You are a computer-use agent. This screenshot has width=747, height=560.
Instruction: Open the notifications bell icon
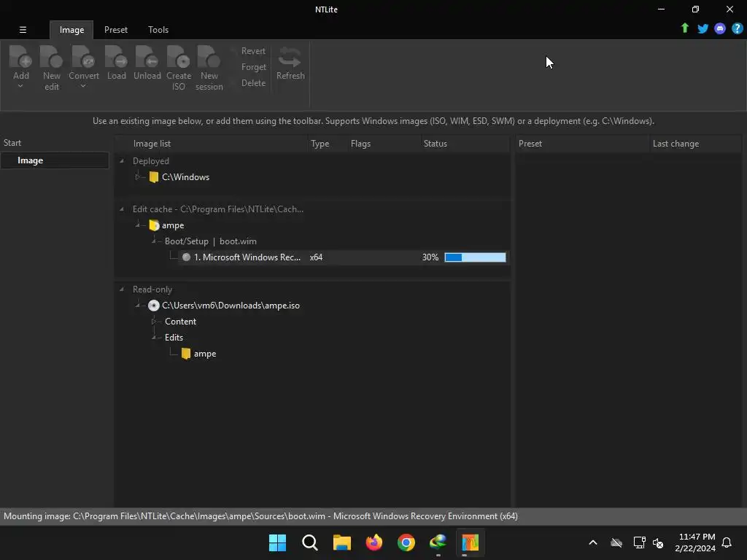[727, 542]
